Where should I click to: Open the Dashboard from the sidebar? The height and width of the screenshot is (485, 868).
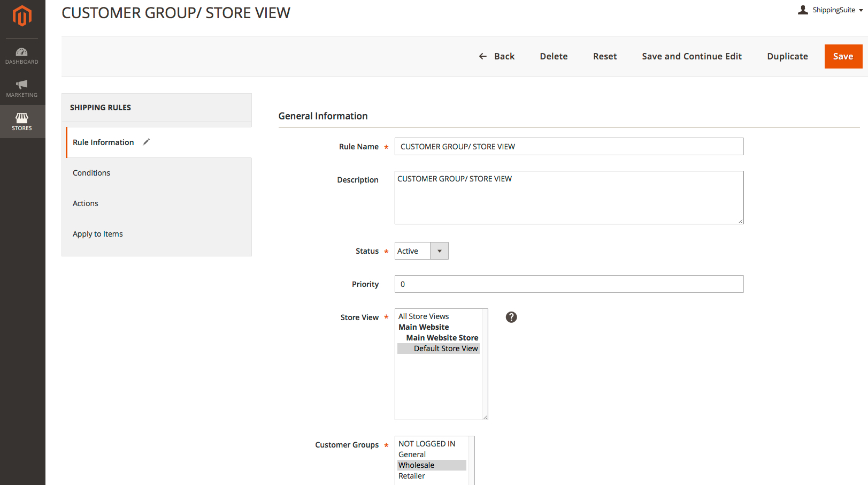(21, 55)
